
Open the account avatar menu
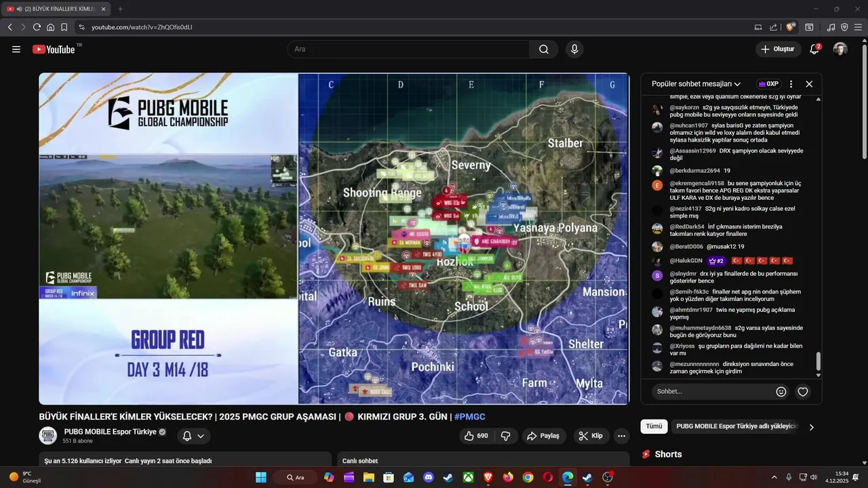point(840,49)
